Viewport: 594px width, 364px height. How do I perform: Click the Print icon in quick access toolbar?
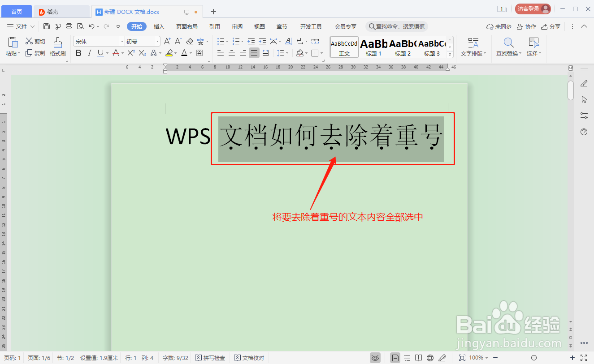click(x=69, y=26)
